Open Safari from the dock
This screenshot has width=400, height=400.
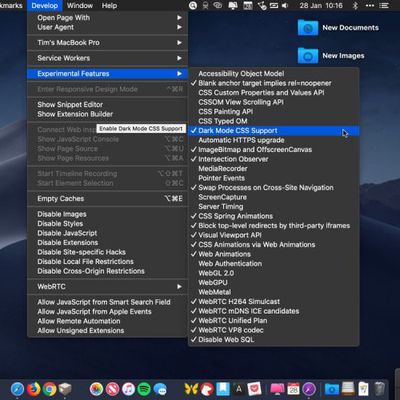17,389
